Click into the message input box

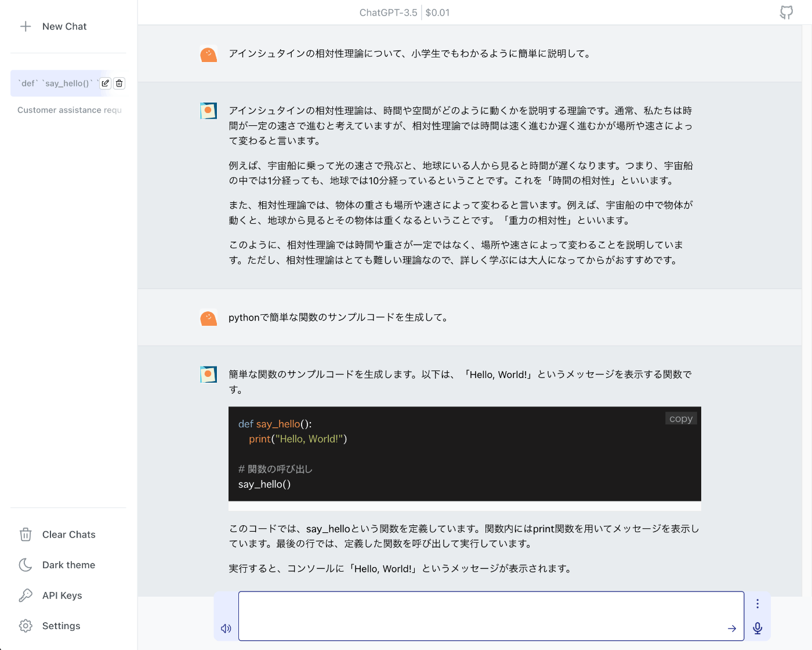click(x=491, y=616)
